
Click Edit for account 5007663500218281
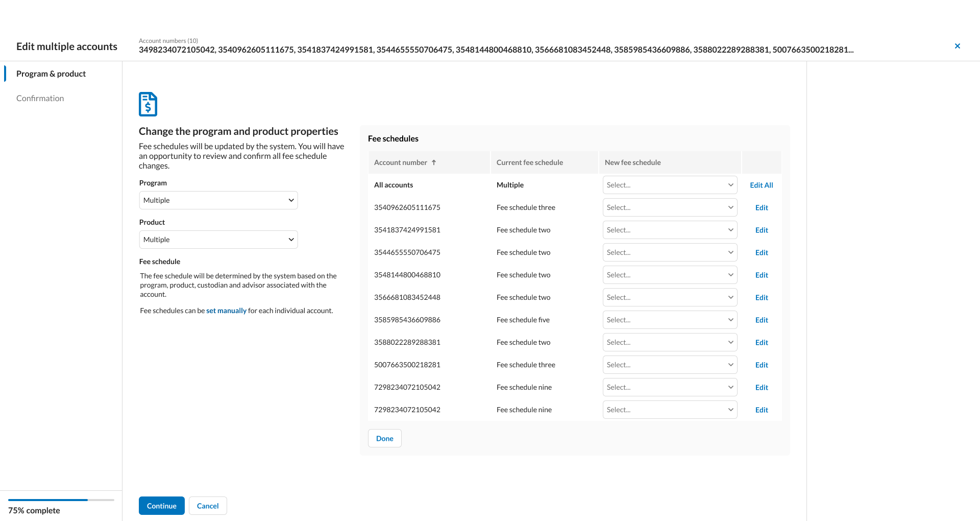pyautogui.click(x=761, y=365)
